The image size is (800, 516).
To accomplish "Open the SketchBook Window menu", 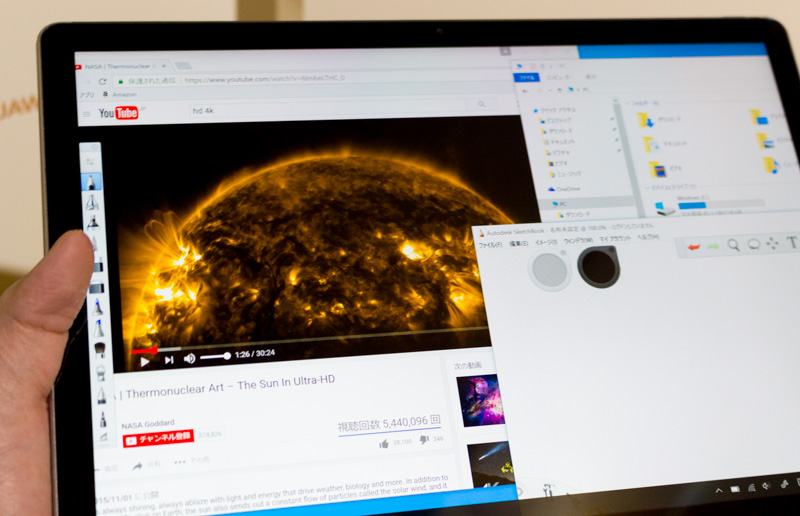I will tap(578, 241).
